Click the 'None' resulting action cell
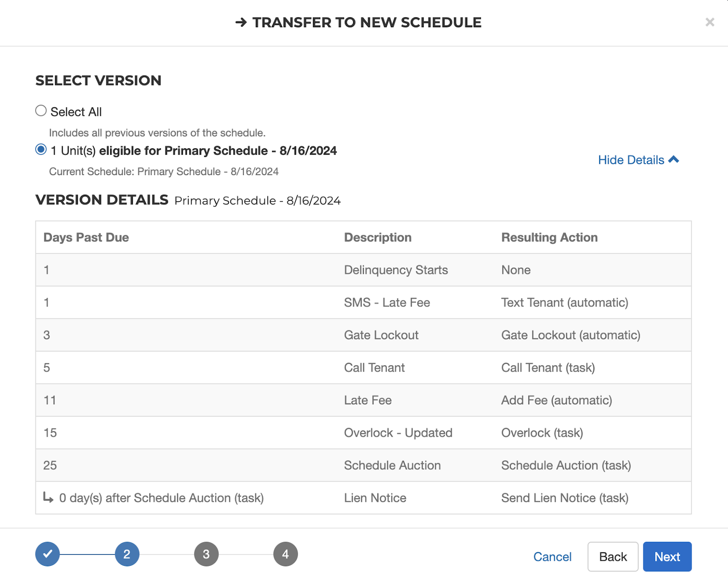 tap(516, 270)
